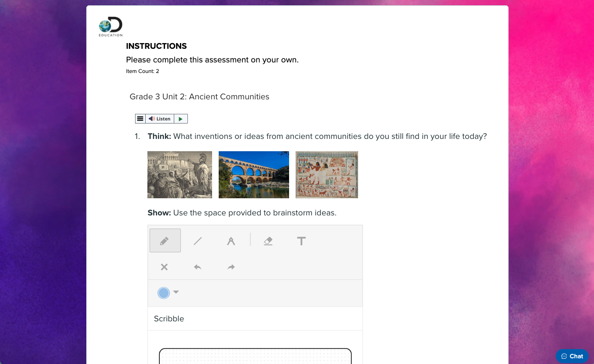594x364 pixels.
Task: Open the Roman aqueduct bridge photo
Action: coord(254,175)
